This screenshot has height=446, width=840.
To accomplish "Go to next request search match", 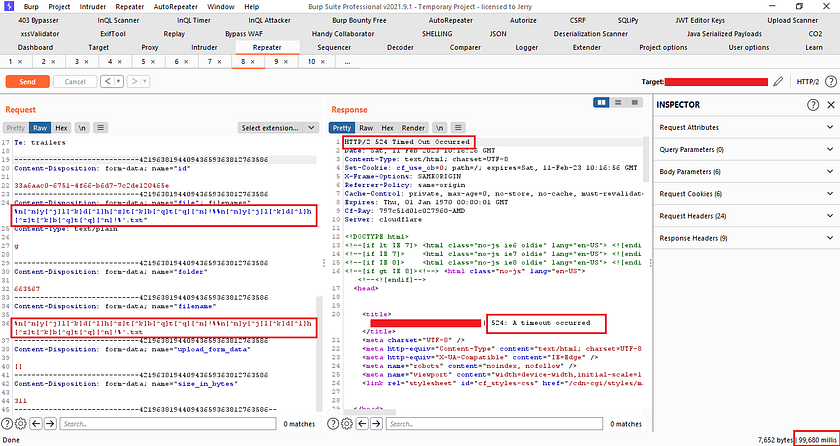I will pyautogui.click(x=50, y=424).
